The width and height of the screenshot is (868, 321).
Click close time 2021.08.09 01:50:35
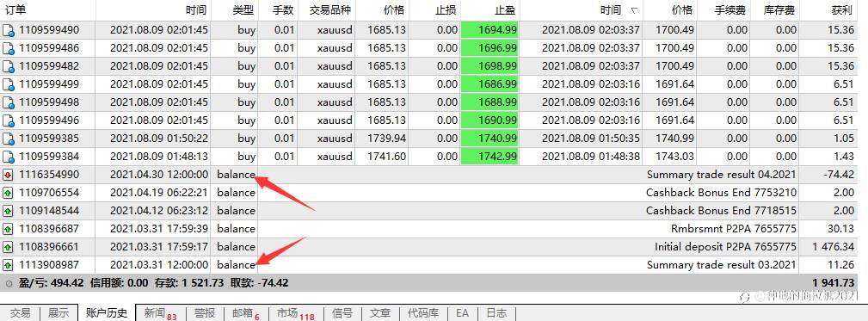click(x=591, y=139)
